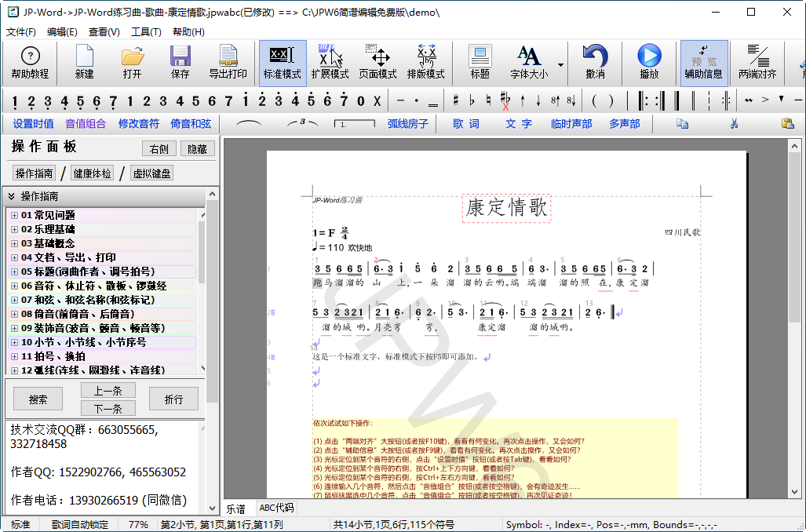Open the 工具(T) menu

(x=146, y=32)
